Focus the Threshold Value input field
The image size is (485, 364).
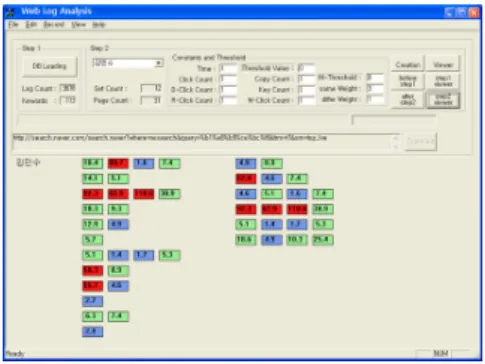pos(306,68)
